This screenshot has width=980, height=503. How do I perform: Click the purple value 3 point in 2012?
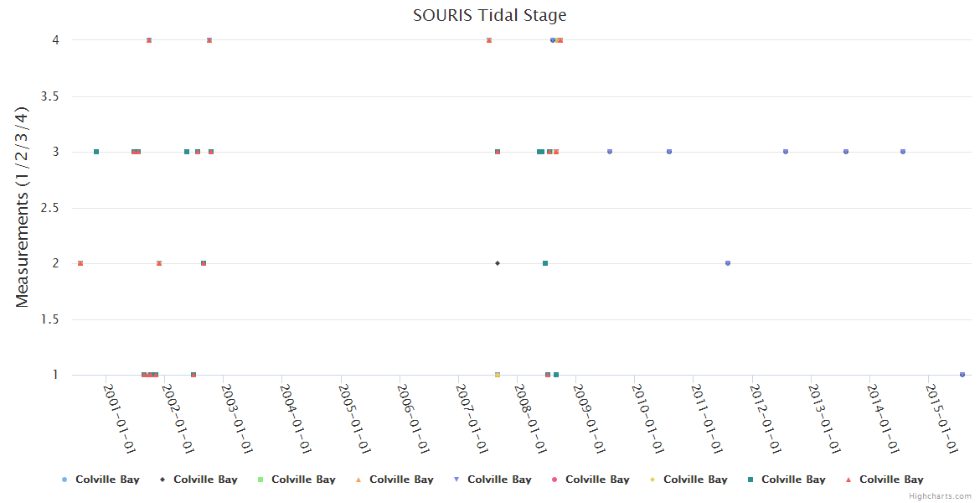tap(786, 152)
